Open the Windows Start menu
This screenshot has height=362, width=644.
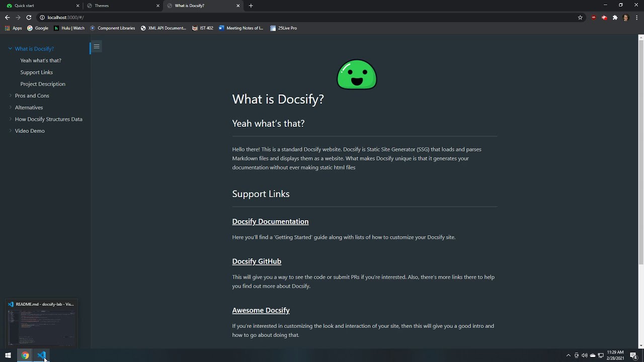(x=8, y=355)
